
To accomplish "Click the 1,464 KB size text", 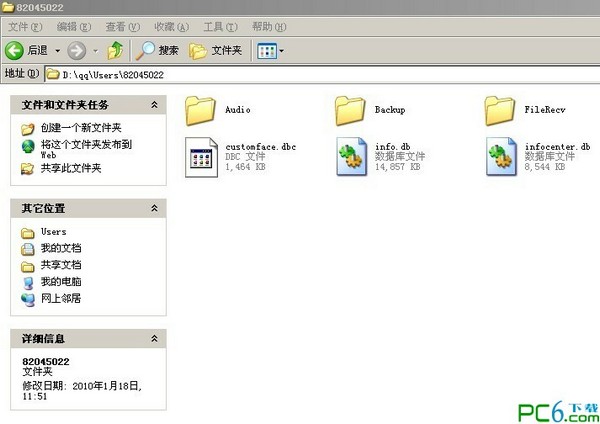I will click(x=245, y=167).
